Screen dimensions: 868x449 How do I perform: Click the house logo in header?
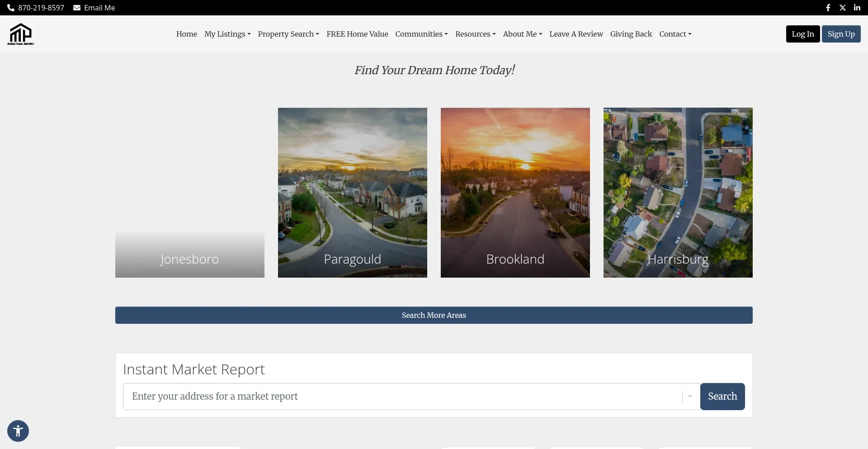click(21, 34)
